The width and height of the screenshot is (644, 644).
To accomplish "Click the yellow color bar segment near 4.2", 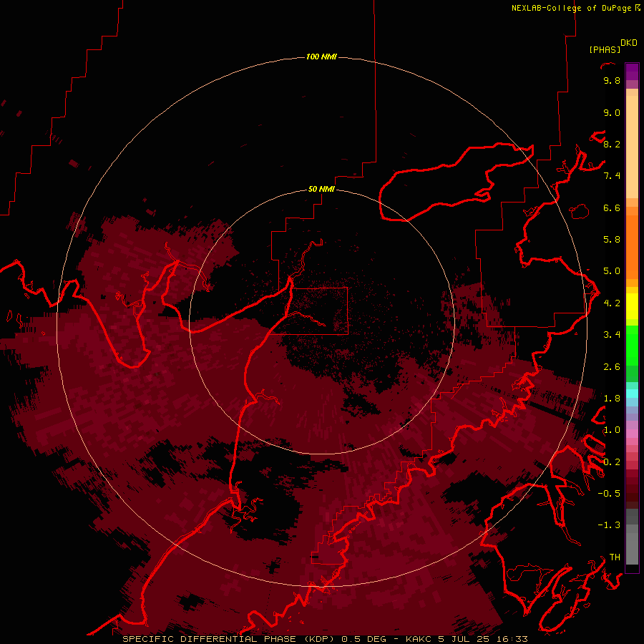I will (x=632, y=306).
